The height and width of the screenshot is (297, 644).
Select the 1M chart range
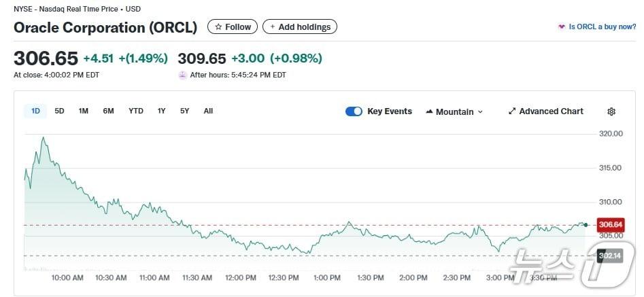pos(83,111)
